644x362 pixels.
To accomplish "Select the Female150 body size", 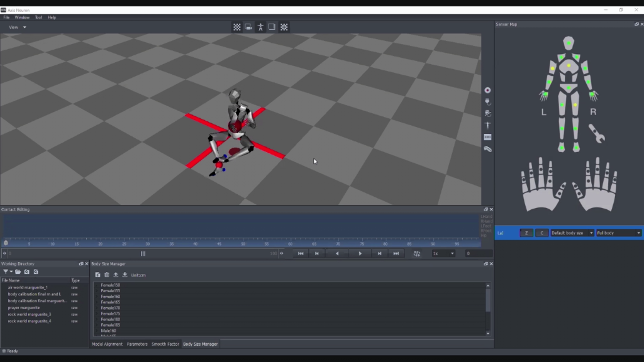I will (111, 285).
